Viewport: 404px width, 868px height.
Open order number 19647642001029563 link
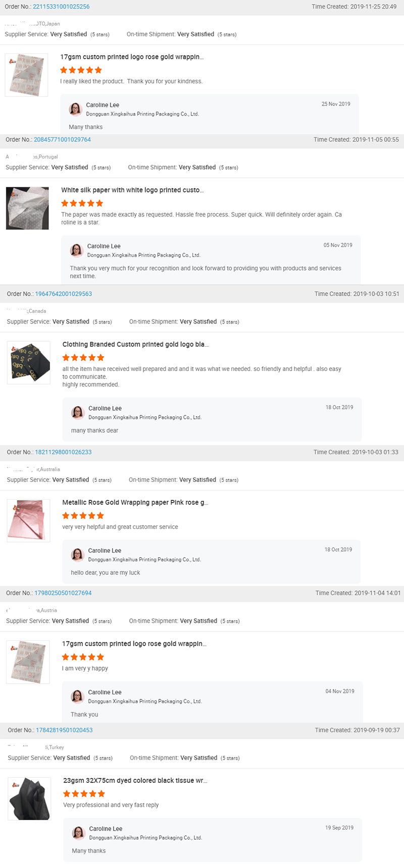tap(63, 294)
